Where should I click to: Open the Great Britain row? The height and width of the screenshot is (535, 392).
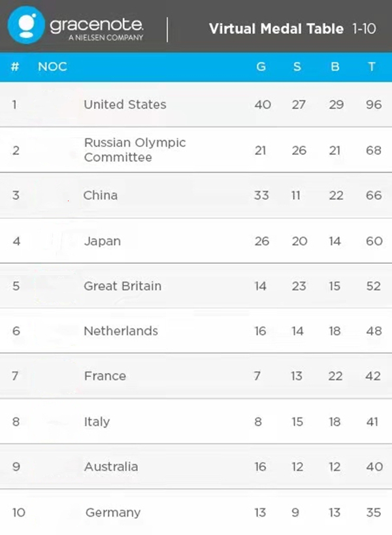pos(122,286)
